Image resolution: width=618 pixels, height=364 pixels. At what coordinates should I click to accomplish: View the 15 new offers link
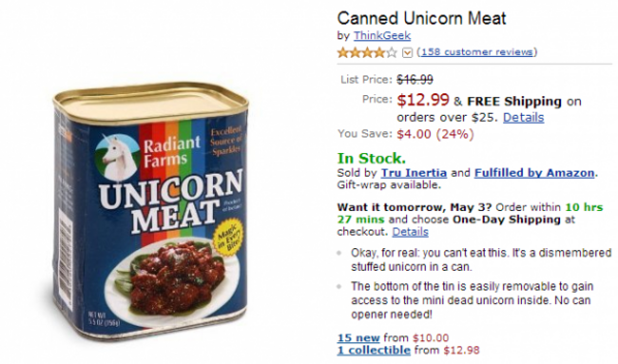[358, 338]
